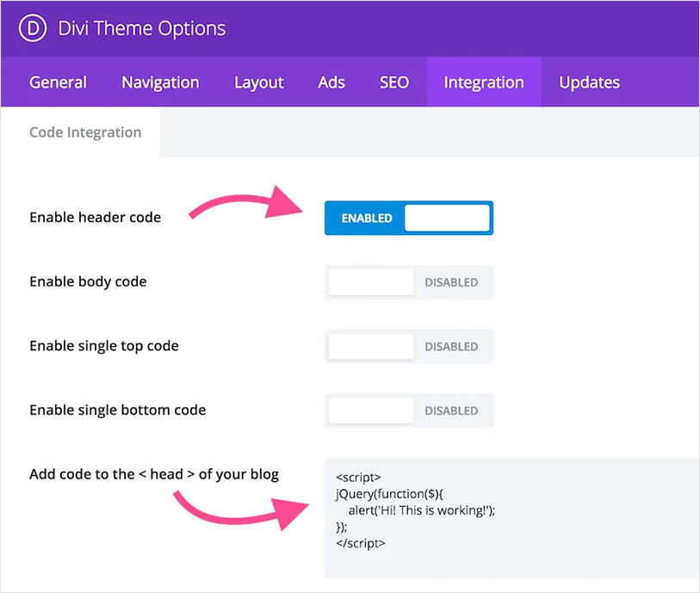Switch to the General tab

pos(57,82)
